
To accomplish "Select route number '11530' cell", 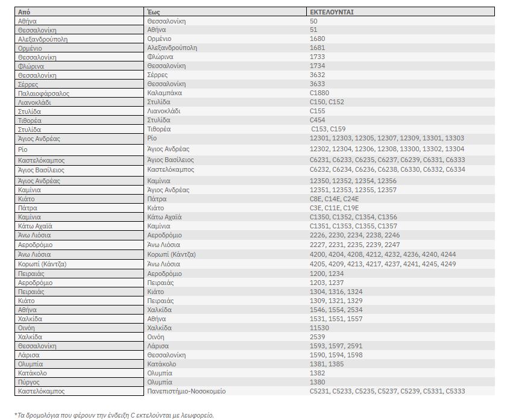I will tap(318, 328).
